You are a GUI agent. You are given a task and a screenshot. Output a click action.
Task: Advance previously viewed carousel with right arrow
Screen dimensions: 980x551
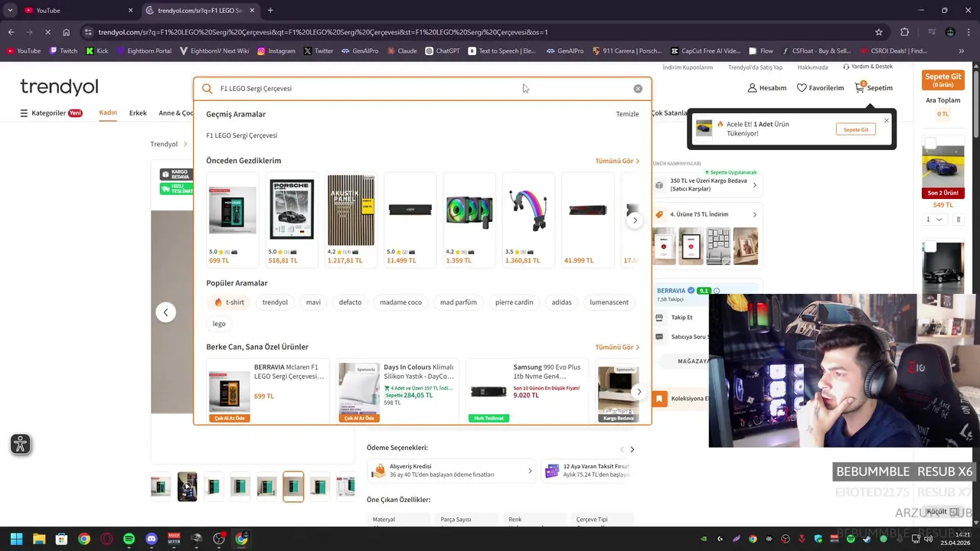click(x=634, y=220)
